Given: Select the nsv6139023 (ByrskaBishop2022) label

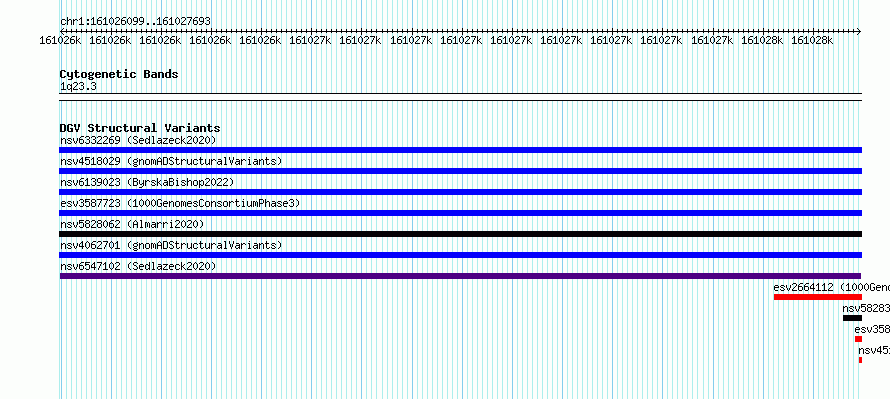Looking at the screenshot, I should (x=147, y=182).
